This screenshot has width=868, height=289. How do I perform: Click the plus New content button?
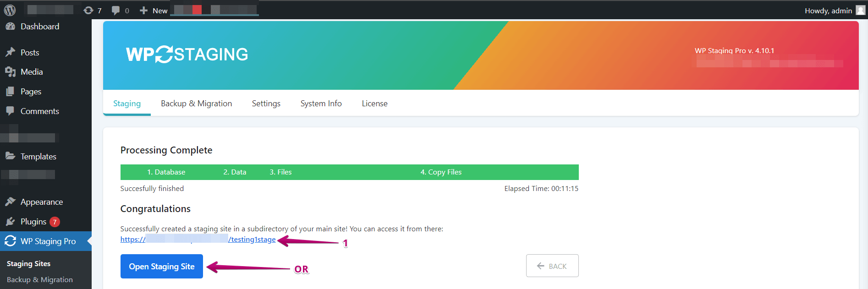tap(154, 10)
